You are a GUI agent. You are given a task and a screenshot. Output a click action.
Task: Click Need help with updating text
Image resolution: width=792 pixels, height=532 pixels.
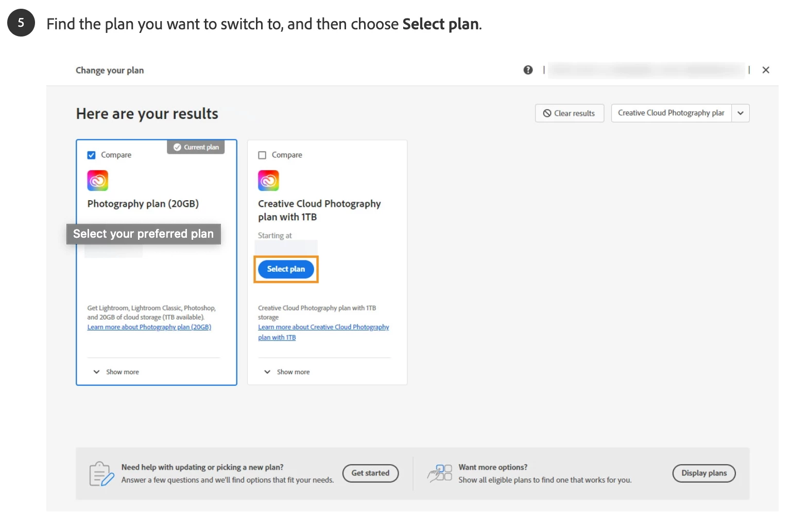tap(202, 467)
